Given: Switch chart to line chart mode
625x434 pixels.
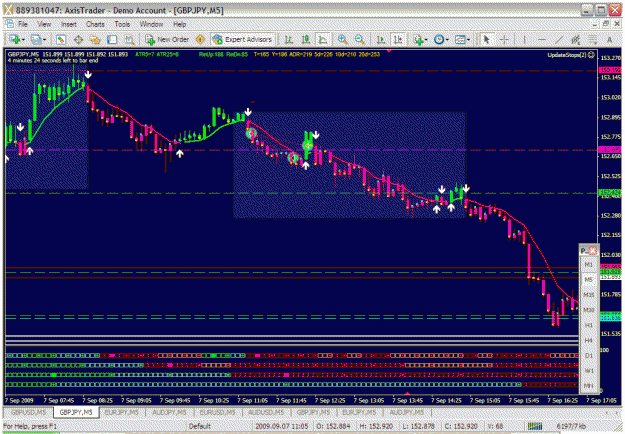Looking at the screenshot, I should pyautogui.click(x=322, y=39).
